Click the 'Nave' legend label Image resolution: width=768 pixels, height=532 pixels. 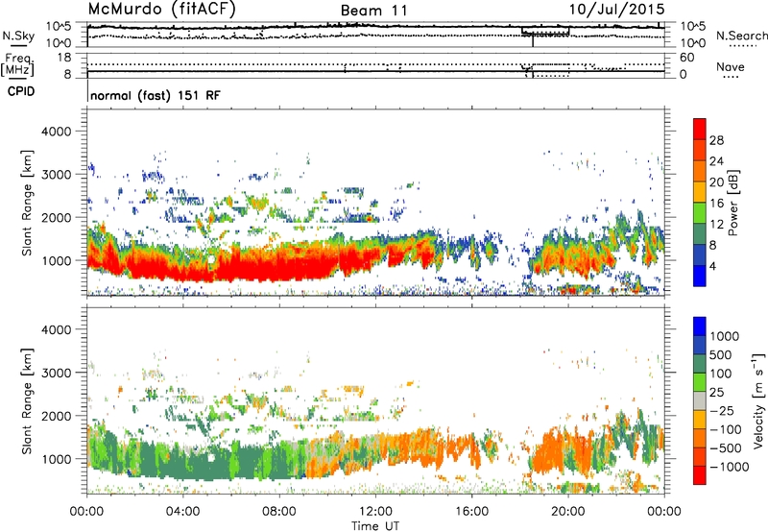pos(731,66)
